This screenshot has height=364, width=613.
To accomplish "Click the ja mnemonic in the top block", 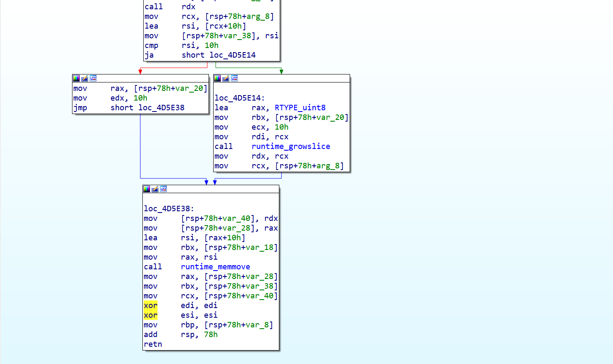I will (x=149, y=55).
